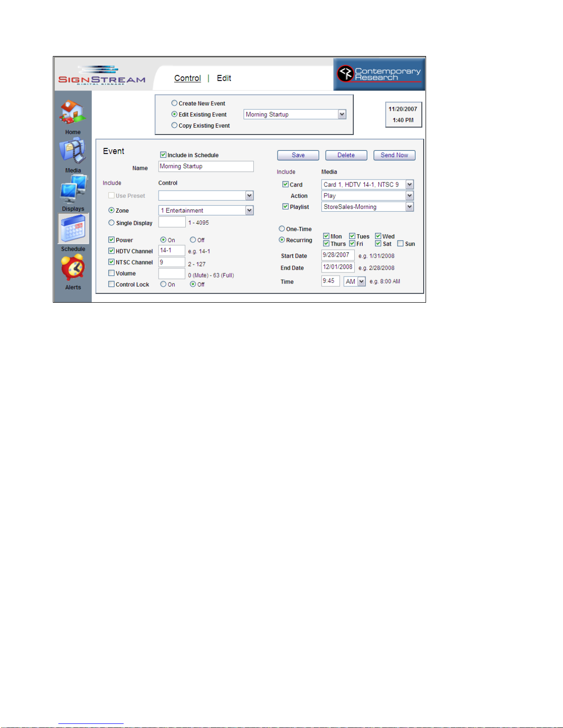Set Control Lock to On
563x728 pixels.
click(163, 284)
